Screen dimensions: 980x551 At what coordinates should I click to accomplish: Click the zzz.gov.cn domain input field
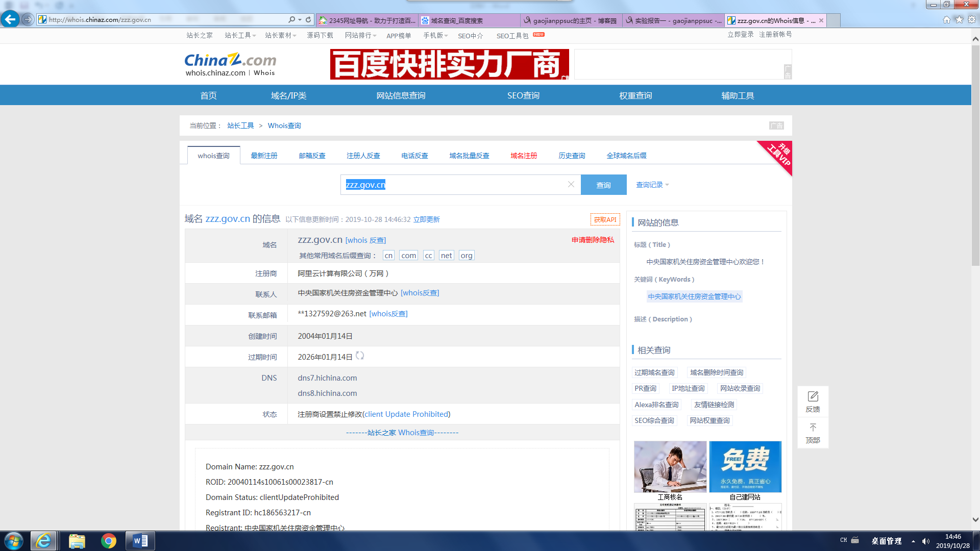pos(454,185)
